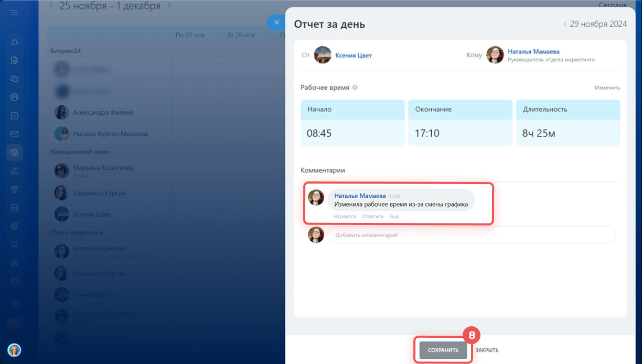Open the chat bubbles icon in the sidebar

14,79
